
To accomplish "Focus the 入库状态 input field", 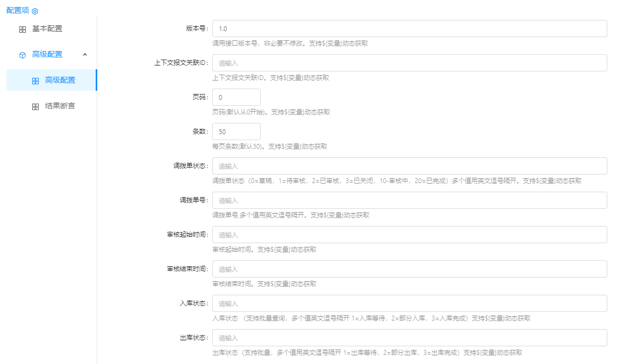I will (410, 303).
